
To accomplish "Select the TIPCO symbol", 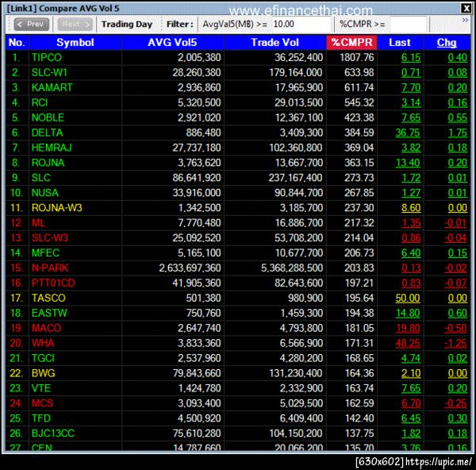I will click(47, 57).
